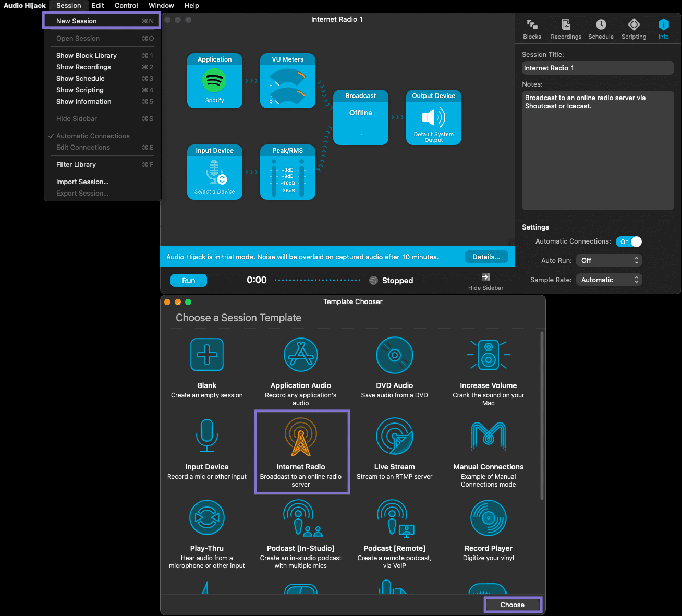Image resolution: width=682 pixels, height=616 pixels.
Task: Open the Control menu
Action: tap(126, 5)
